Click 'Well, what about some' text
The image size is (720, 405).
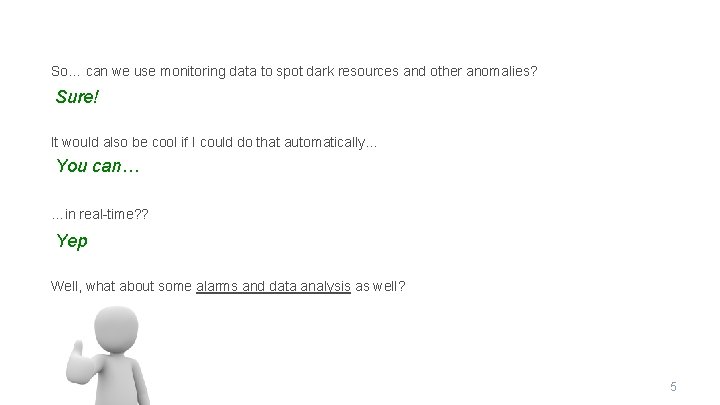(x=121, y=286)
